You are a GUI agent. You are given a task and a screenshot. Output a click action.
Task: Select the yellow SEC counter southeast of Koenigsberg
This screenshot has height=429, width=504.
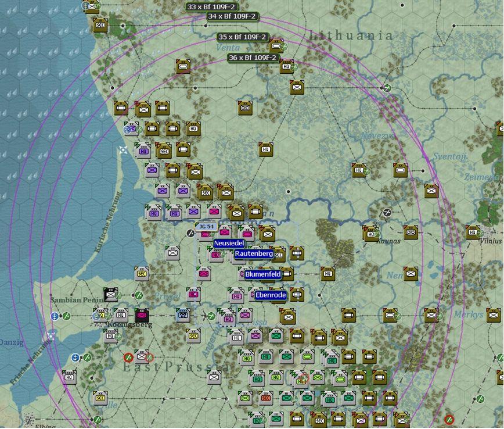tap(193, 336)
